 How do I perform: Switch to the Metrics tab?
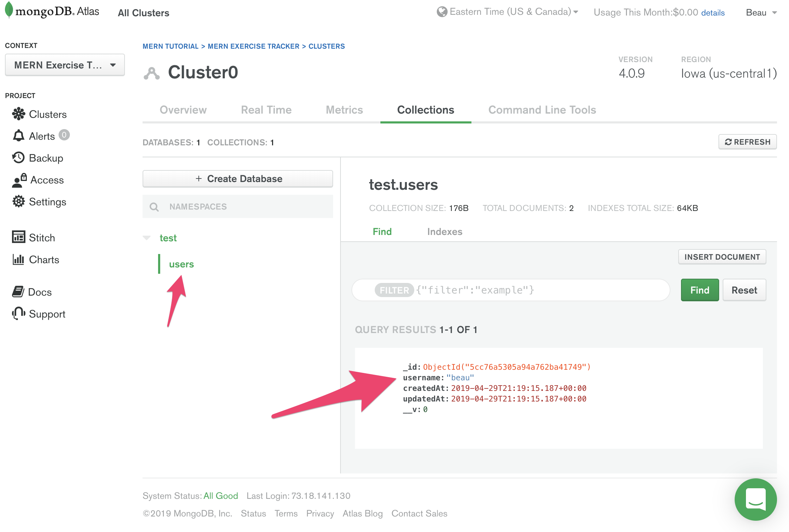click(344, 110)
